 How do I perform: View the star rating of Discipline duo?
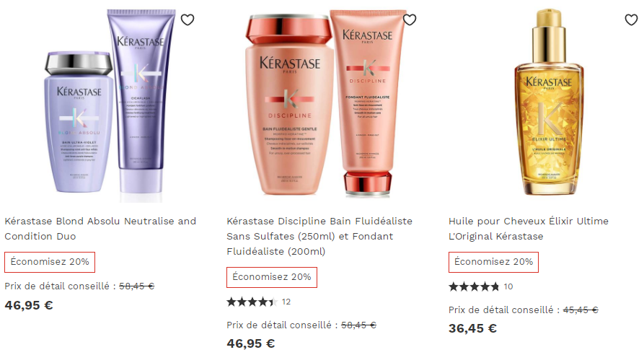coord(252,302)
